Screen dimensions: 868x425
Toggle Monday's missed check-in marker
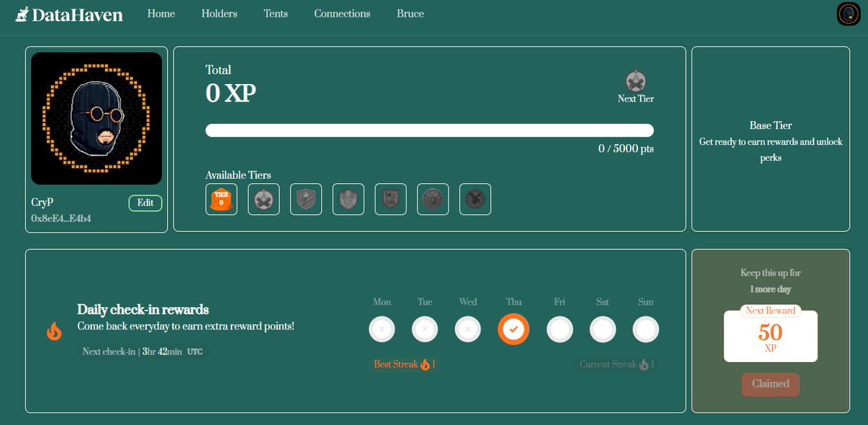coord(381,329)
